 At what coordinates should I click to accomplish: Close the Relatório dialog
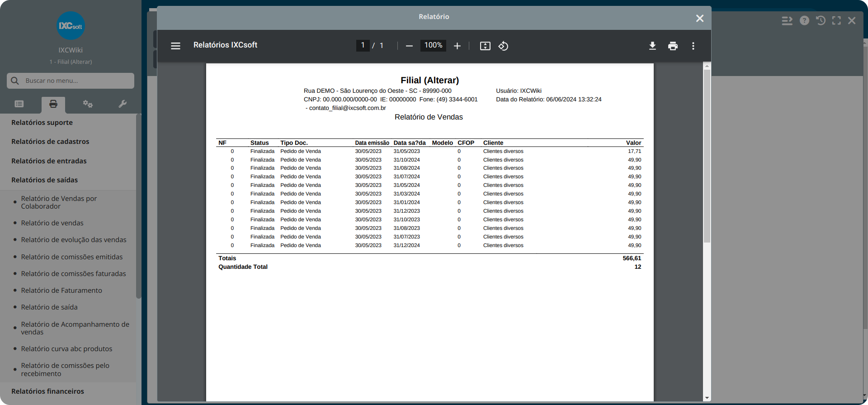(x=700, y=18)
